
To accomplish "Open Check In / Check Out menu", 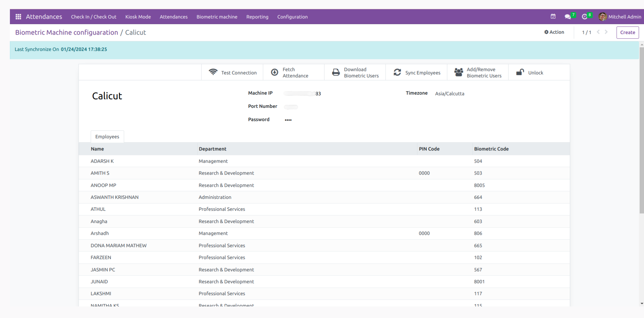I will (x=94, y=17).
